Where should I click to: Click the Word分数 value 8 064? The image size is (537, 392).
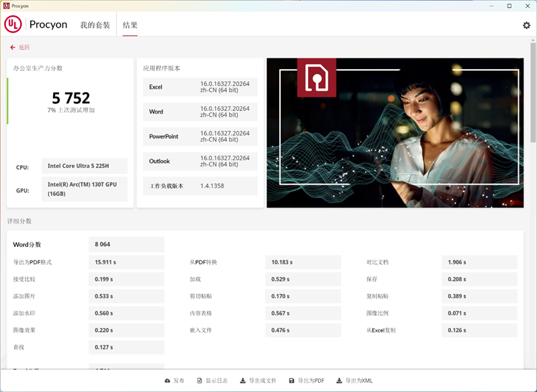[x=126, y=244]
